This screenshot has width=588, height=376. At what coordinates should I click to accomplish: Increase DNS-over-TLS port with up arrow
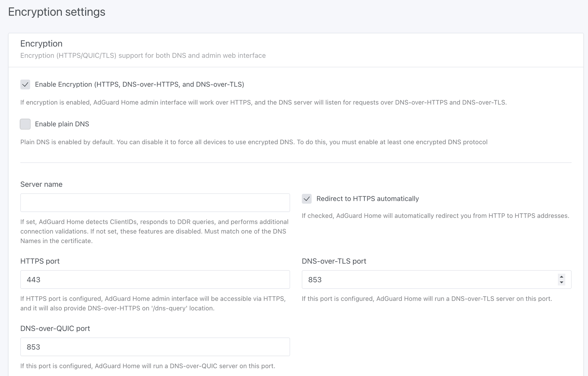(x=561, y=277)
